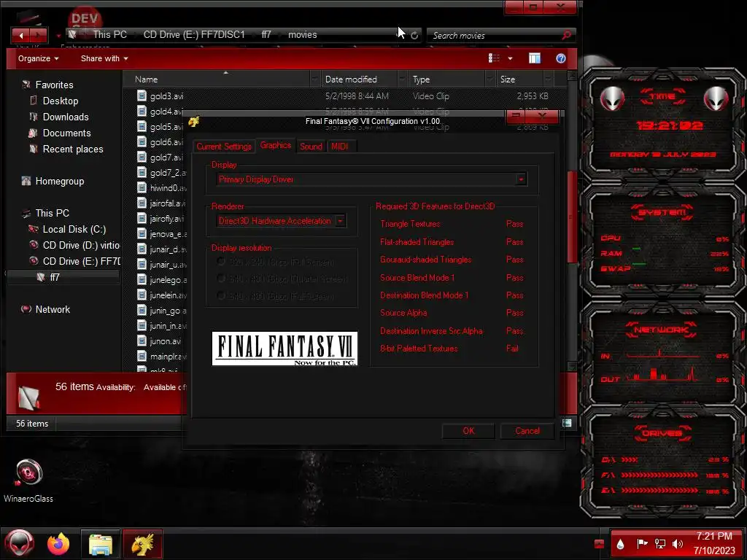Open File Explorer taskbar icon
Screen dimensions: 747x560
101,544
